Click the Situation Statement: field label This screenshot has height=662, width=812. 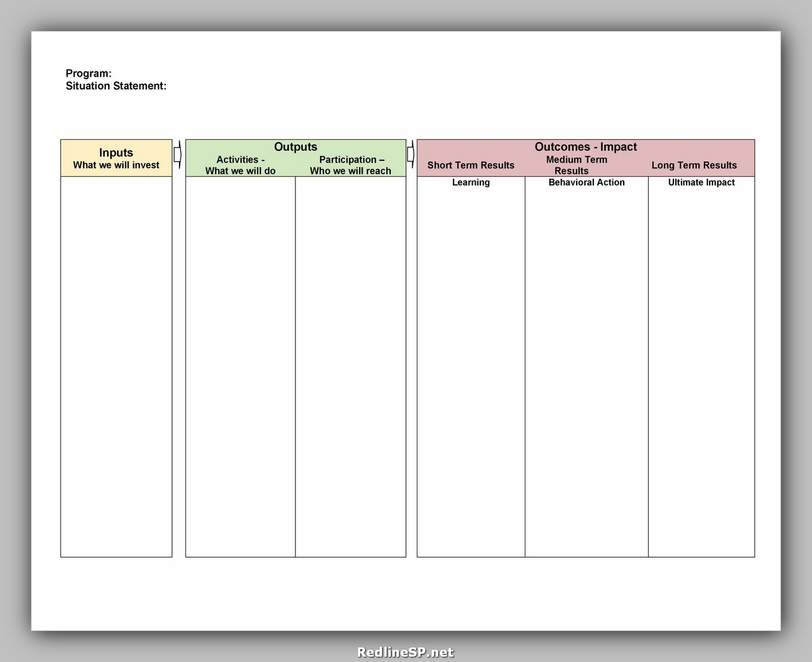(116, 86)
